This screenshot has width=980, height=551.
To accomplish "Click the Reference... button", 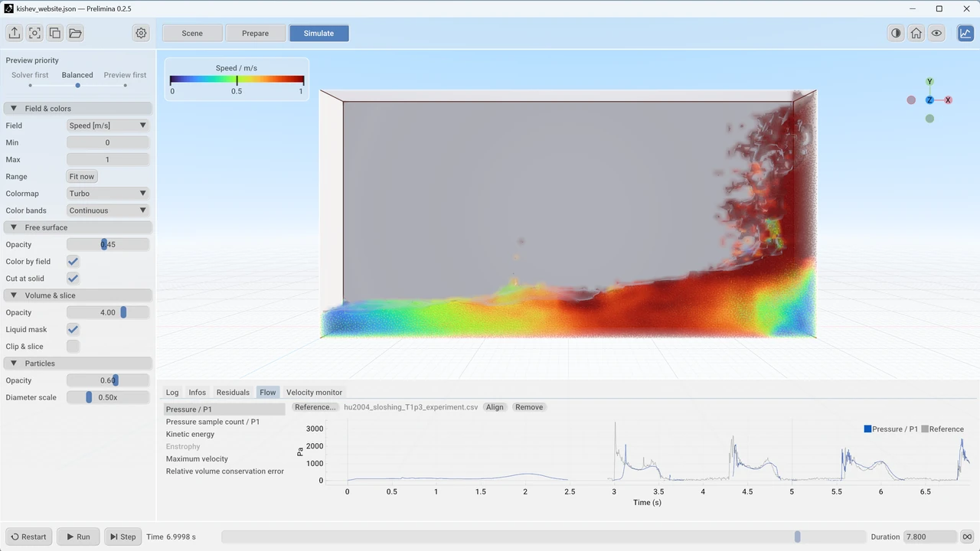I will [x=315, y=407].
